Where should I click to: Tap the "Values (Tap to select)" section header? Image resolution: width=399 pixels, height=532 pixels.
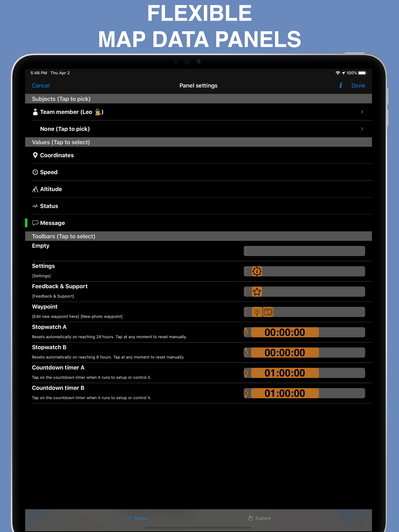coord(199,142)
